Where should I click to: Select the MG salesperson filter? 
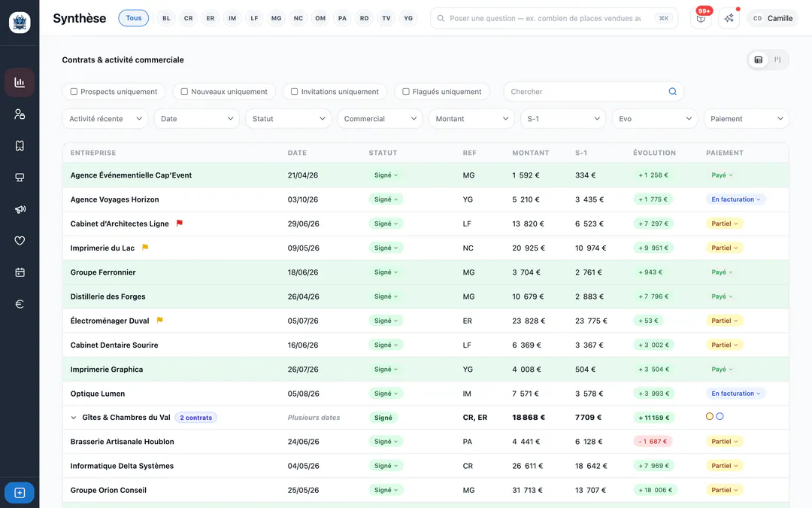click(277, 18)
